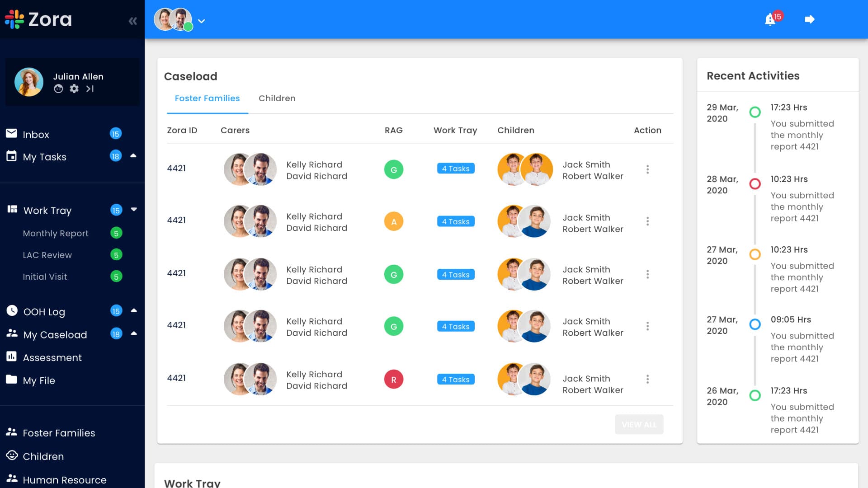Open action menu dots on first caseload row

click(648, 169)
